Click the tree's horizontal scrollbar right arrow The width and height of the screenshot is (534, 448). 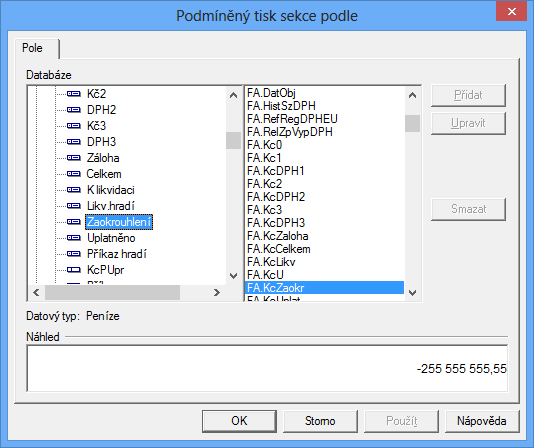click(217, 293)
